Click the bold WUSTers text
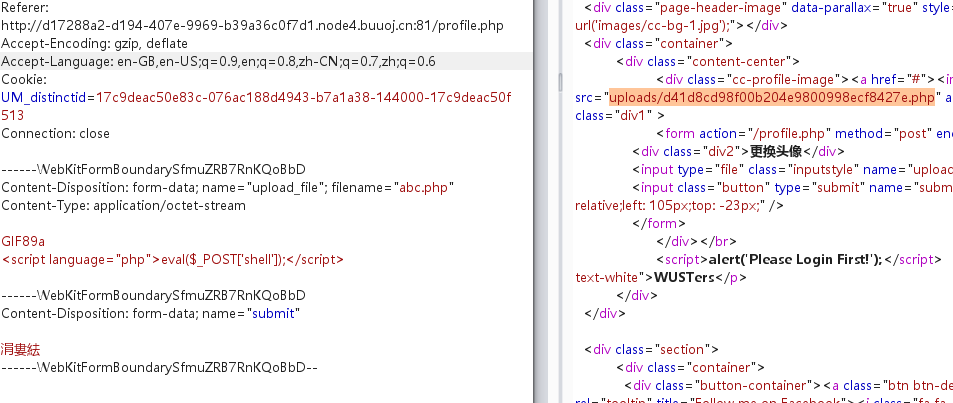 (684, 277)
